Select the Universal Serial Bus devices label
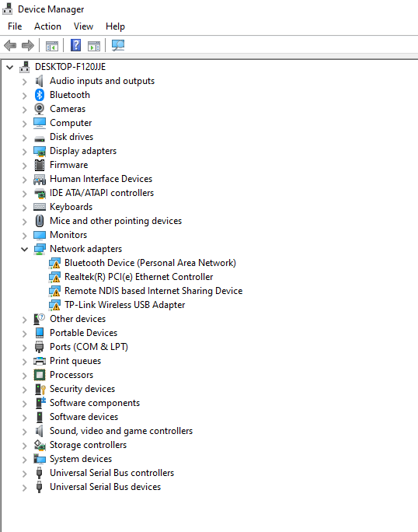418x532 pixels. (106, 487)
